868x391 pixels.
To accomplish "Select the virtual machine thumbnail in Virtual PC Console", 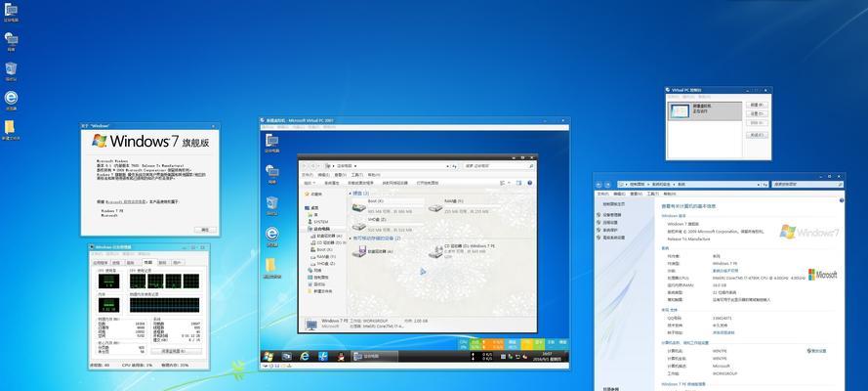I will click(680, 110).
